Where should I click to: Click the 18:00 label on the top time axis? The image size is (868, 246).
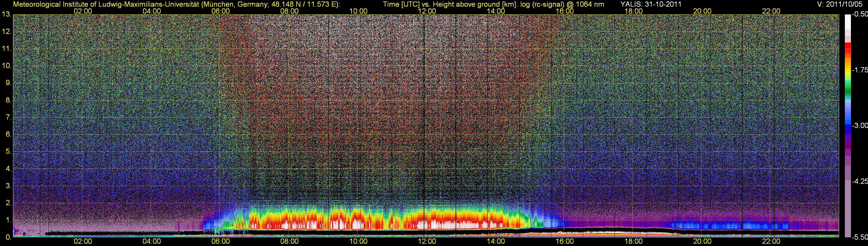coord(633,11)
